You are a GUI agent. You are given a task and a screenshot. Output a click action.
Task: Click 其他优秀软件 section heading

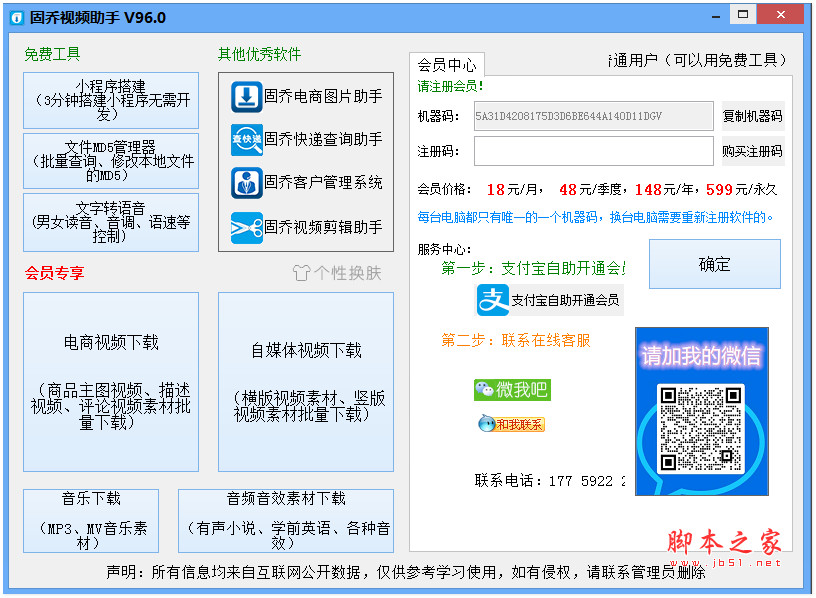point(259,54)
